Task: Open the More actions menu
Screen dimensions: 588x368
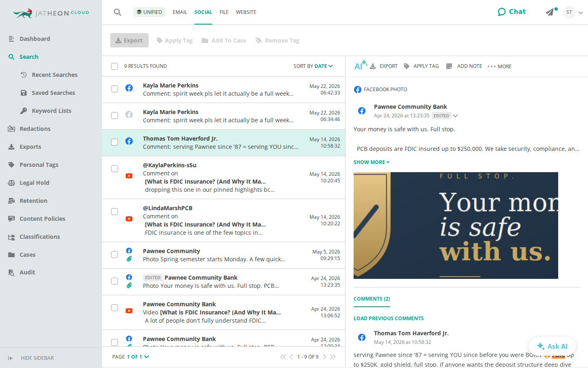Action: click(x=499, y=66)
